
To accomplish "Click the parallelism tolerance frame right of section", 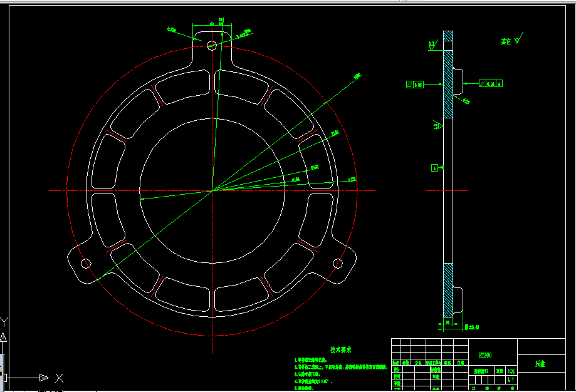I will coord(491,84).
